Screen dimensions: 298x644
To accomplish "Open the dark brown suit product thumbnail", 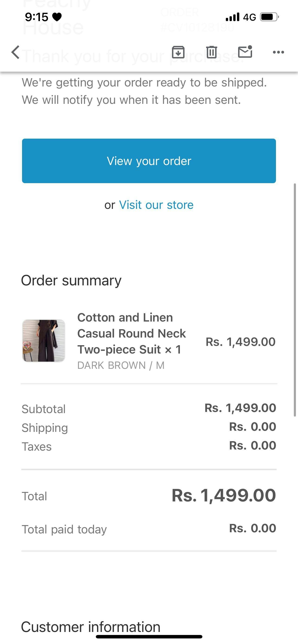I will [44, 341].
